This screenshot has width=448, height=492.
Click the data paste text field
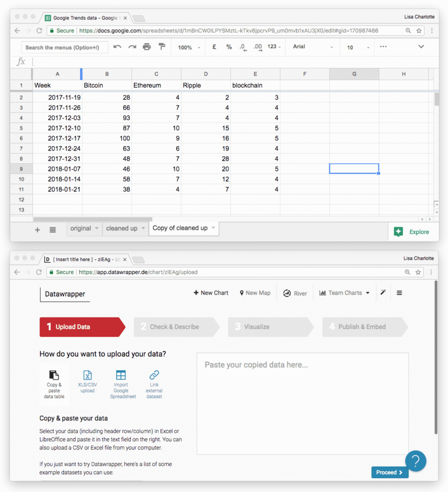[302, 403]
